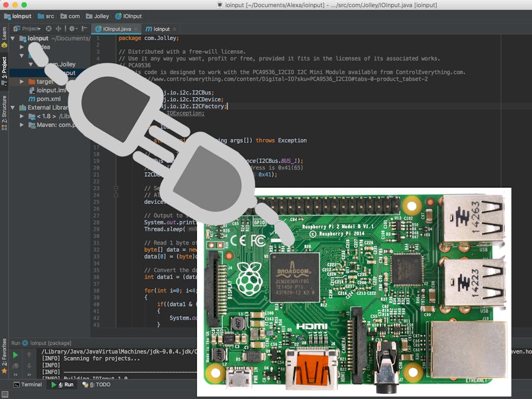
Task: Switch to the ioinput Maven editor tab
Action: (x=160, y=28)
